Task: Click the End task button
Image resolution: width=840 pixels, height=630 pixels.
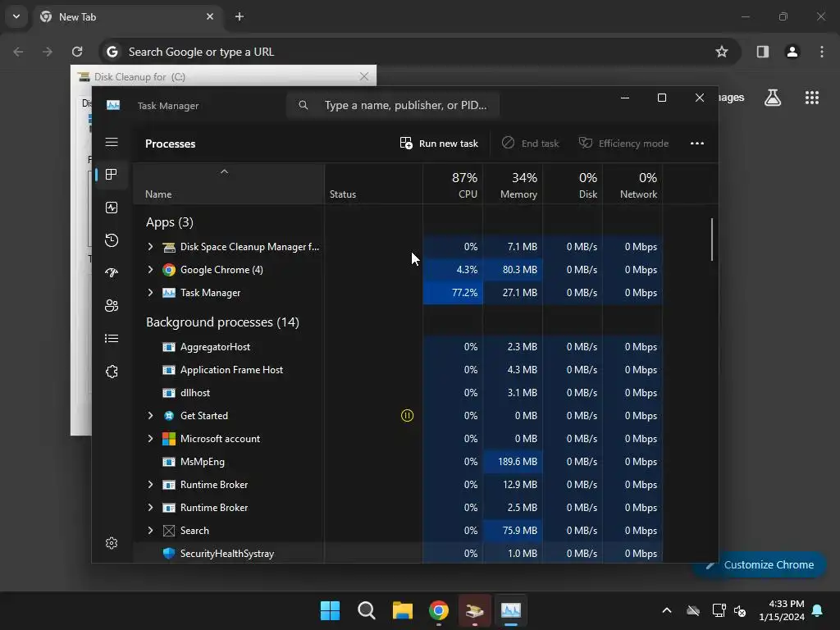Action: point(530,143)
